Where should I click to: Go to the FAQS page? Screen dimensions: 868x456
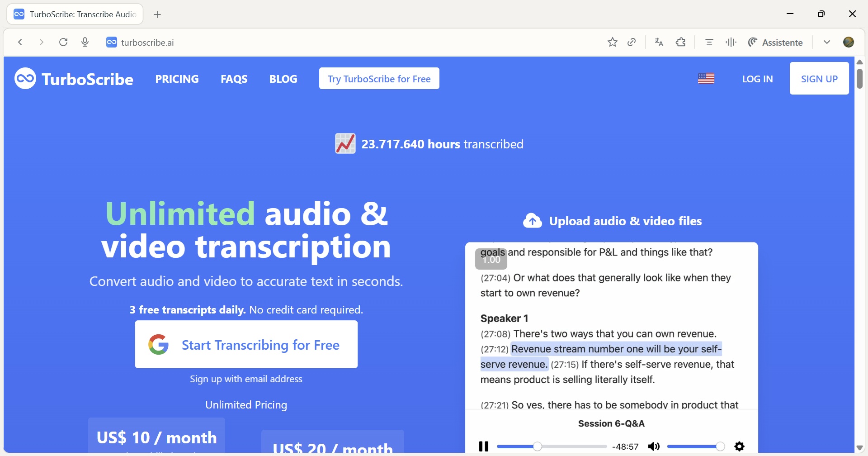tap(234, 79)
